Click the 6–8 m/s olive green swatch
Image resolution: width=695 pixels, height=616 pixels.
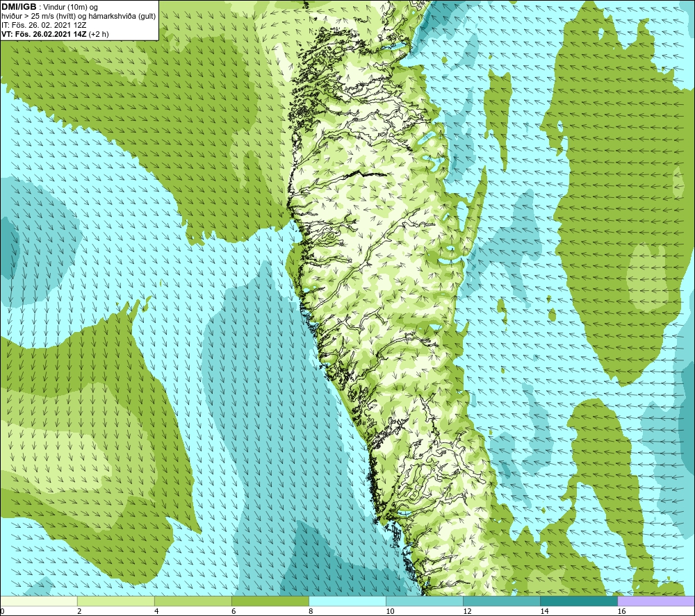click(x=270, y=601)
